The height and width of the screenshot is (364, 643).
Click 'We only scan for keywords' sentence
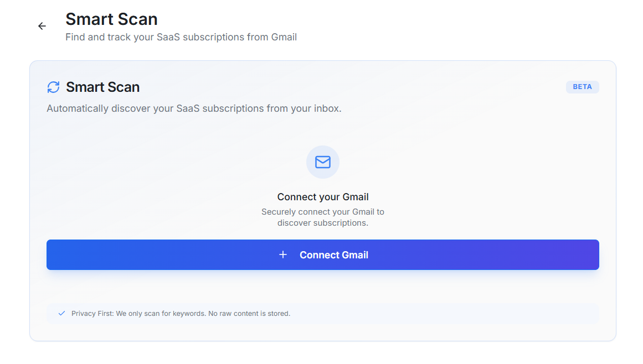[161, 314]
